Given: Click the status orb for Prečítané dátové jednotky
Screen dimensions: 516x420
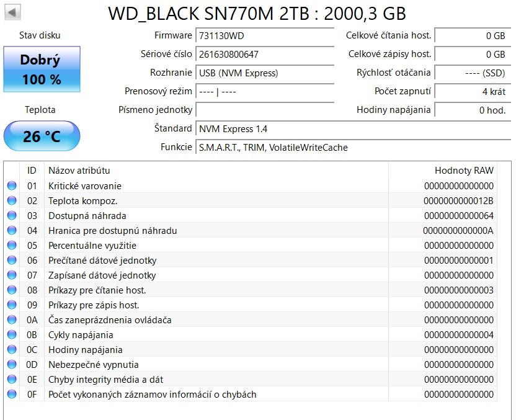Looking at the screenshot, I should pyautogui.click(x=12, y=260).
